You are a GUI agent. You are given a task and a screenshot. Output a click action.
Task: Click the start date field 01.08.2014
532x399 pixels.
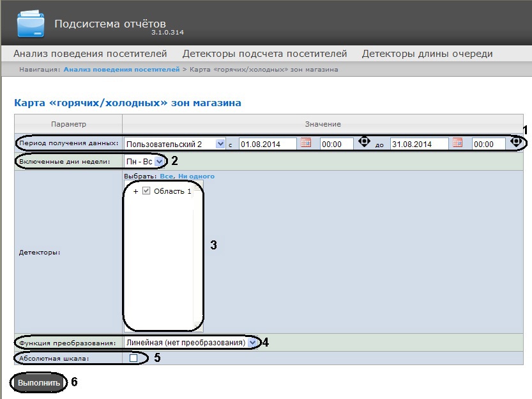coord(267,144)
